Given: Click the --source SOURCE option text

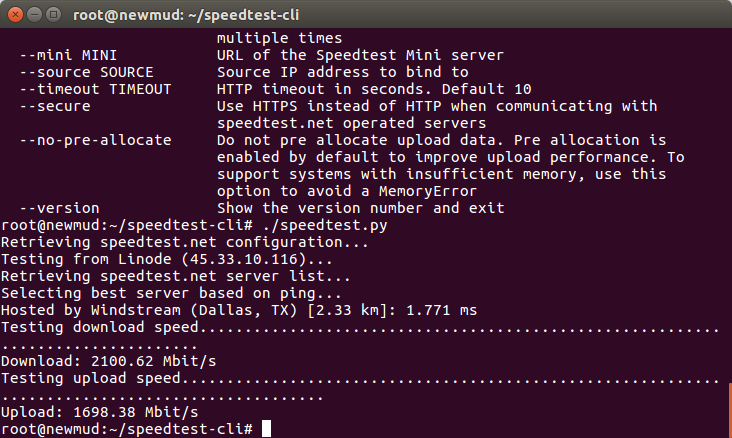Looking at the screenshot, I should [86, 72].
